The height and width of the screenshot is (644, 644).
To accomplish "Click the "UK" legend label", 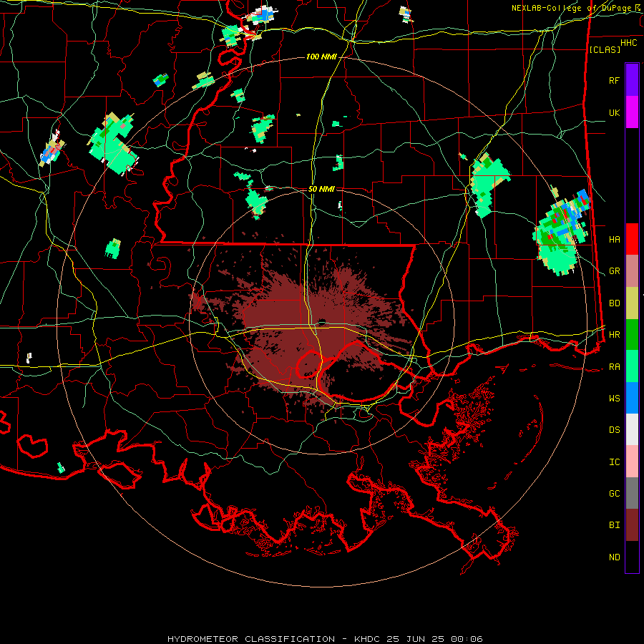I will [614, 112].
